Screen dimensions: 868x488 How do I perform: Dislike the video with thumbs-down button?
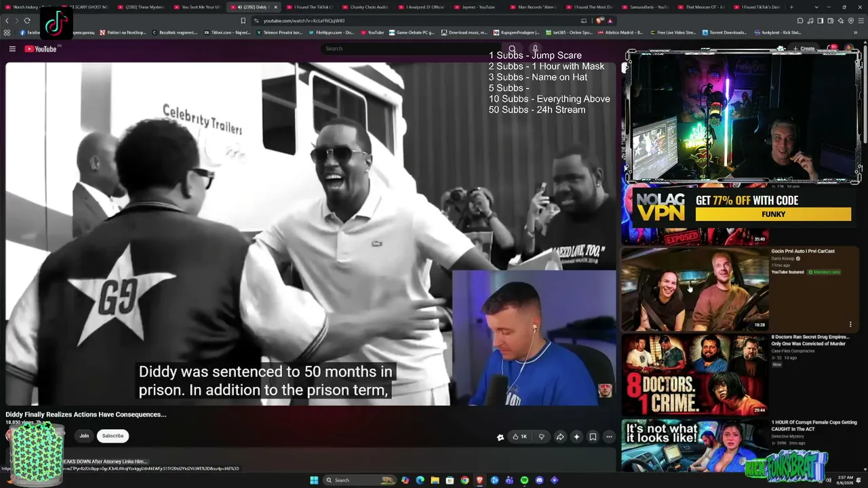[x=541, y=437]
